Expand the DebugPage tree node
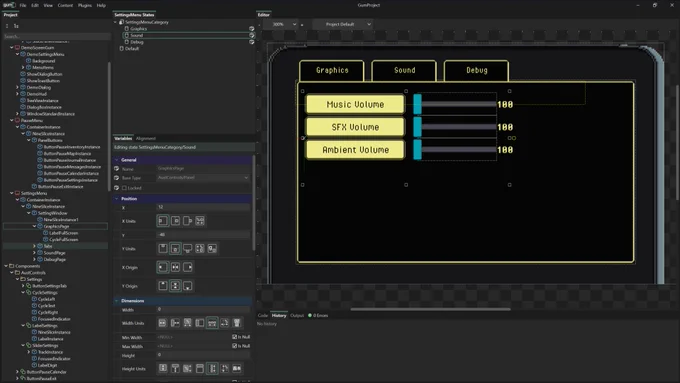 pyautogui.click(x=34, y=259)
